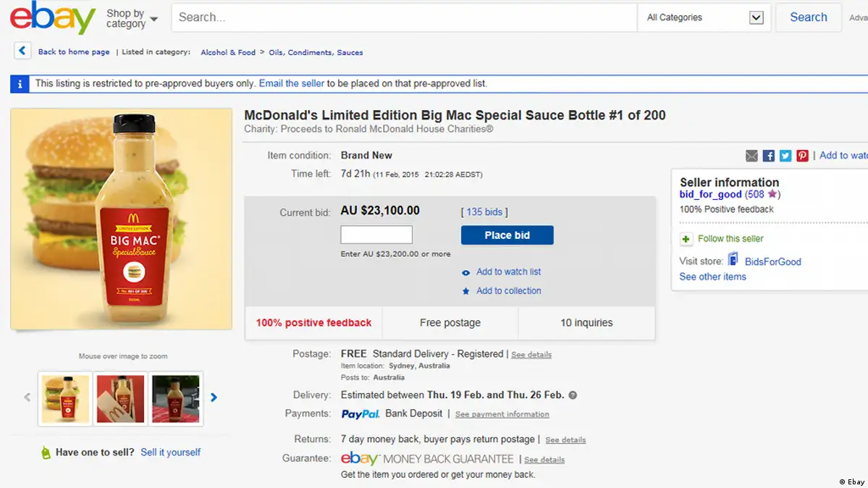Toggle Add to watch list
Screen dimensions: 868x488
tap(508, 272)
